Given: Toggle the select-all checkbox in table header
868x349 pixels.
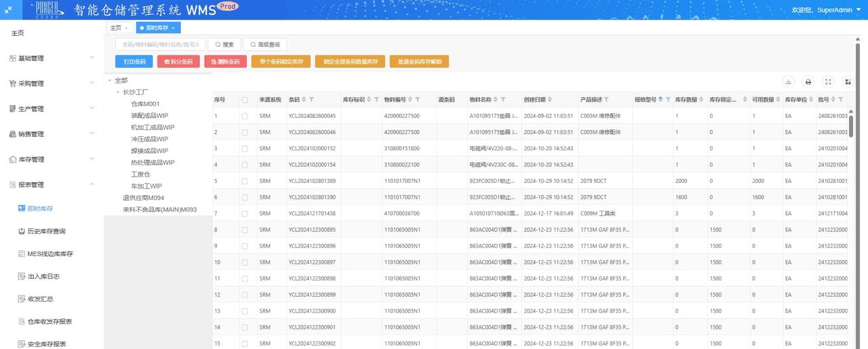Looking at the screenshot, I should click(245, 100).
